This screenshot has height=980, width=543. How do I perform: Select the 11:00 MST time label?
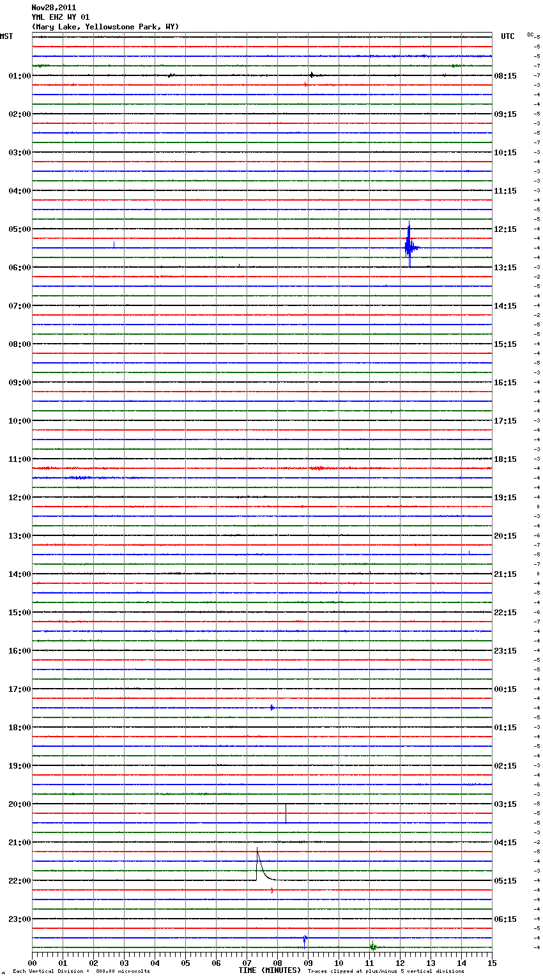[x=20, y=459]
